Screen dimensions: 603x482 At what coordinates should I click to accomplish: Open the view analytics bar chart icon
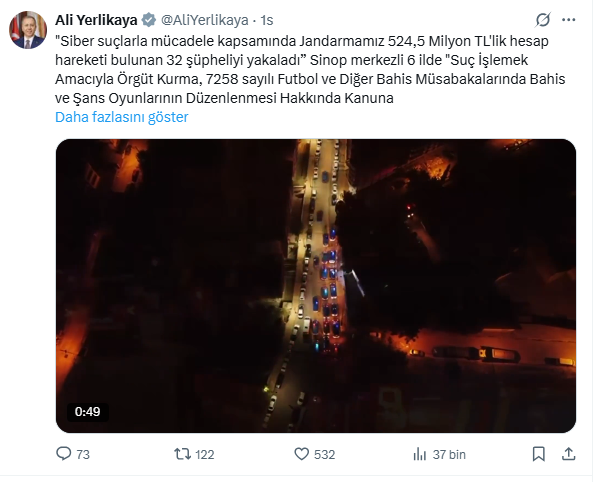click(420, 454)
